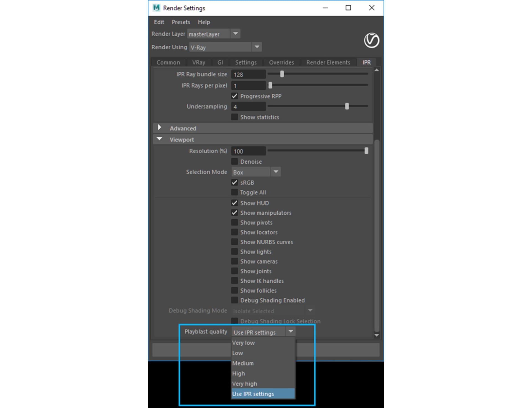
Task: Uncheck Show manipulators
Action: pyautogui.click(x=234, y=213)
